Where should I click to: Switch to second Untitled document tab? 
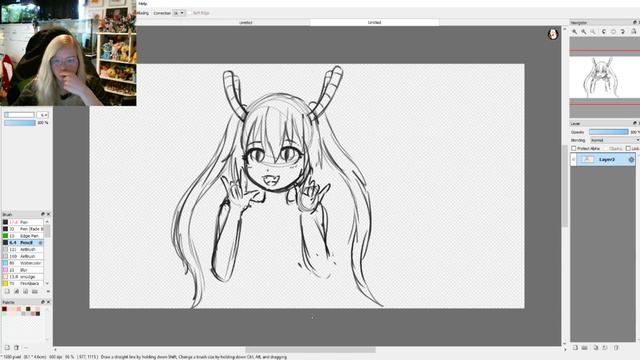(x=374, y=22)
